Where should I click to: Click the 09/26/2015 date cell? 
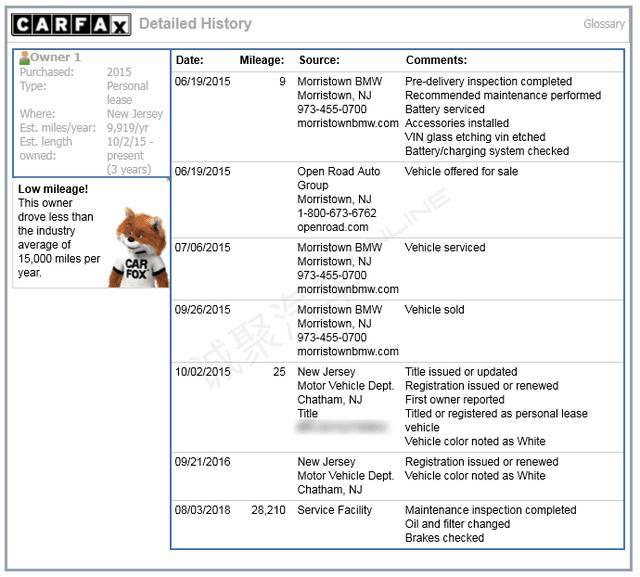(x=202, y=310)
